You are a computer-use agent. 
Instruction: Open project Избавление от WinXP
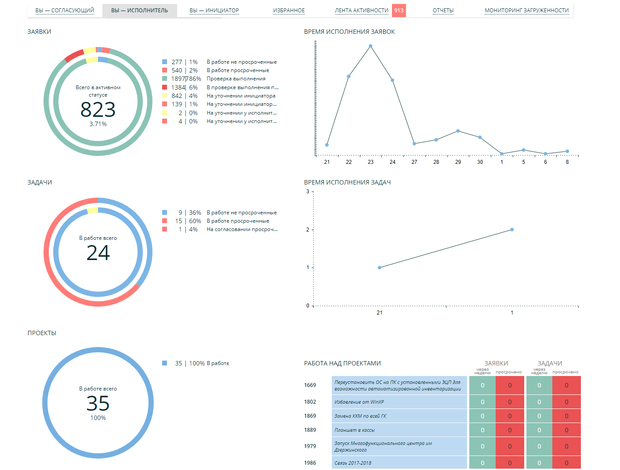(x=399, y=402)
